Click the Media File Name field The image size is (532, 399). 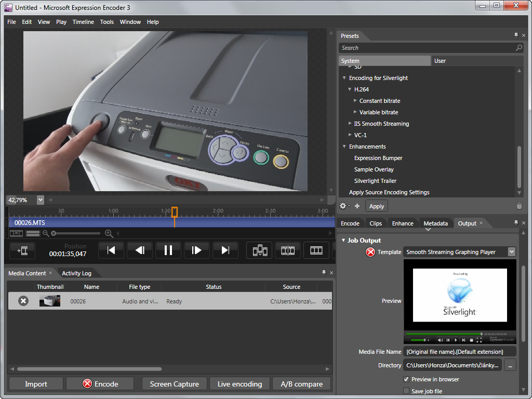(x=460, y=352)
